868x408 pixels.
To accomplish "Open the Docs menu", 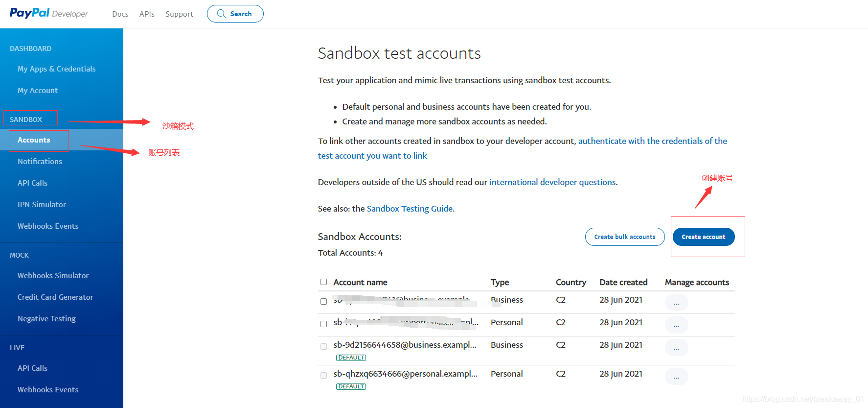I will [x=120, y=14].
